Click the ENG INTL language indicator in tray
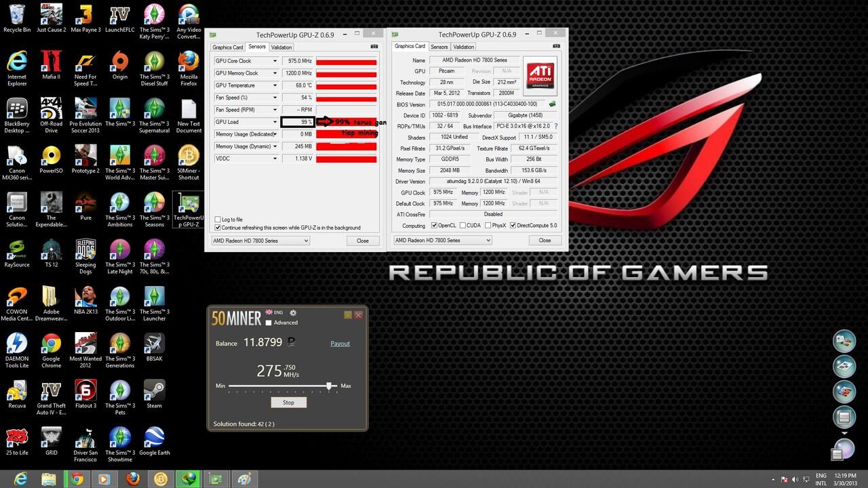Viewport: 868px width, 488px height. coord(821,479)
